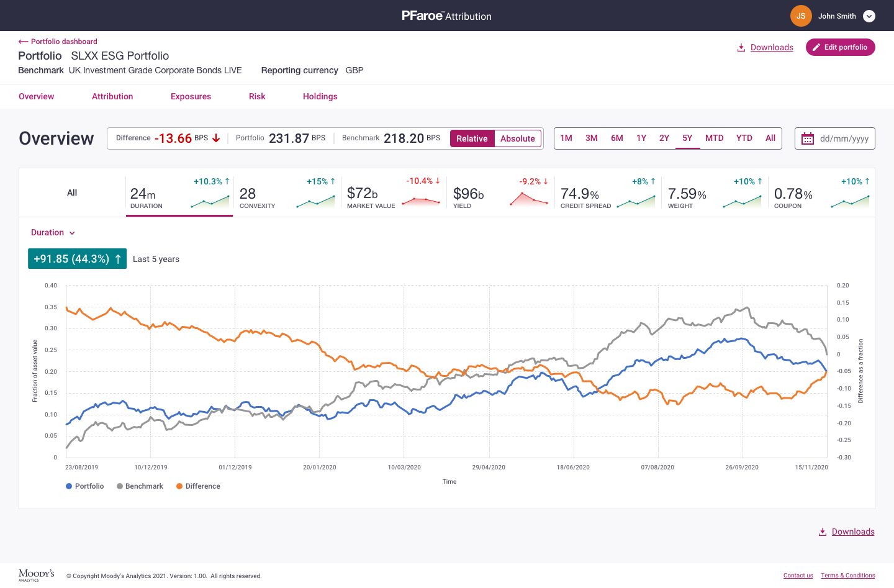Viewport: 894px width, 588px height.
Task: Select the 5Y time range
Action: (687, 138)
